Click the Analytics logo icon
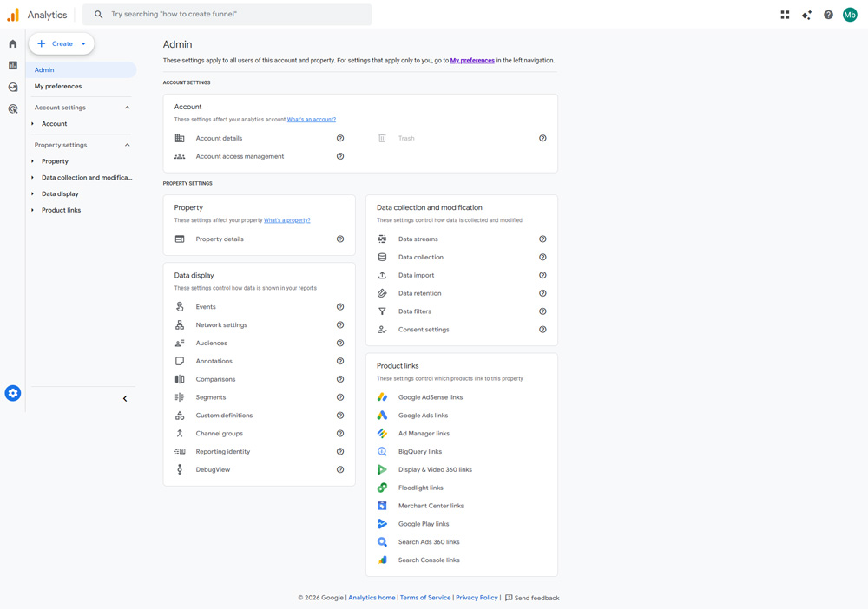 13,15
